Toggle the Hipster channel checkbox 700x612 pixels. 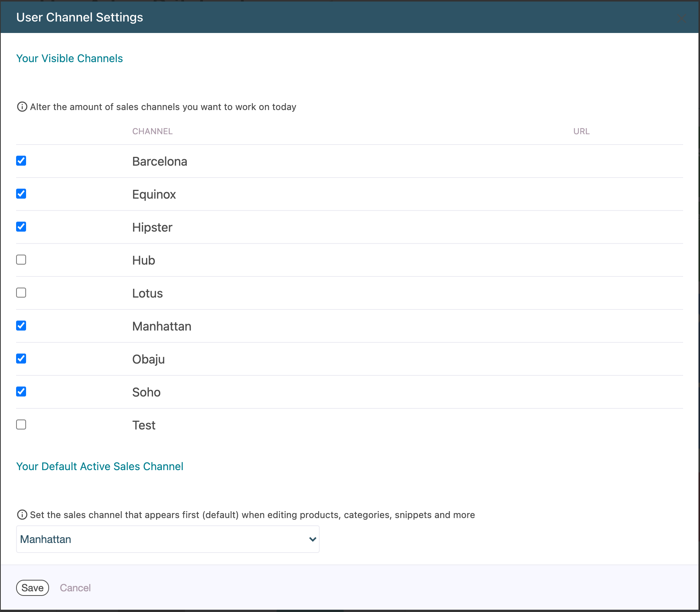click(x=21, y=227)
